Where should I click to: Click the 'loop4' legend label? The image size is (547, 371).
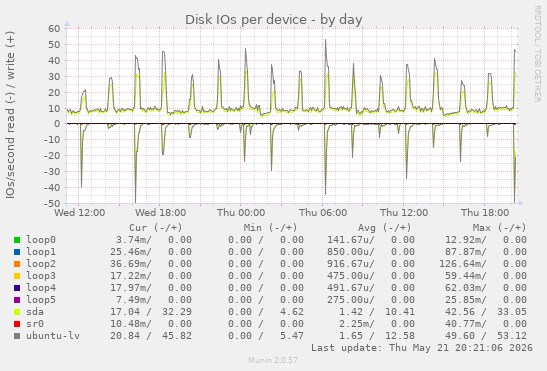[41, 288]
